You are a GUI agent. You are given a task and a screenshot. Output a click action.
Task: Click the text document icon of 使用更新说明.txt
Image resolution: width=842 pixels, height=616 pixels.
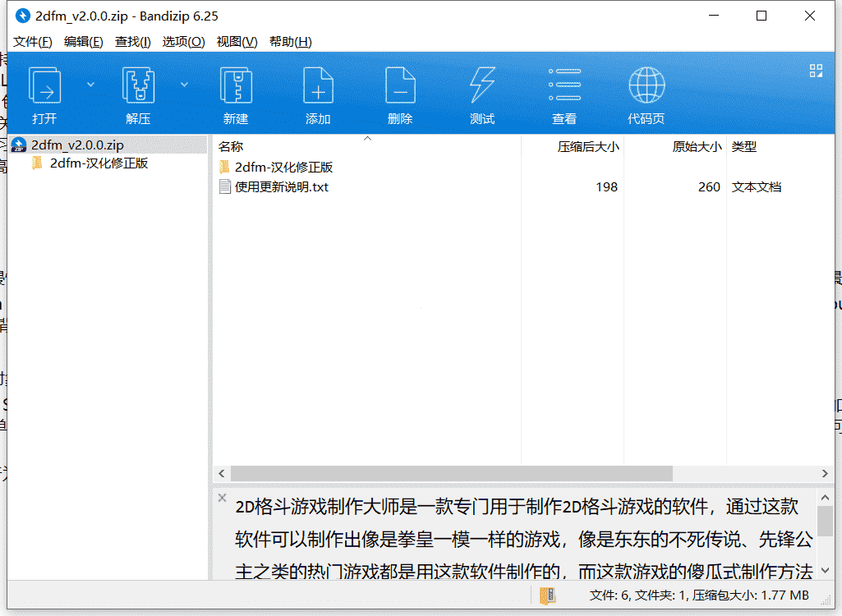click(225, 187)
